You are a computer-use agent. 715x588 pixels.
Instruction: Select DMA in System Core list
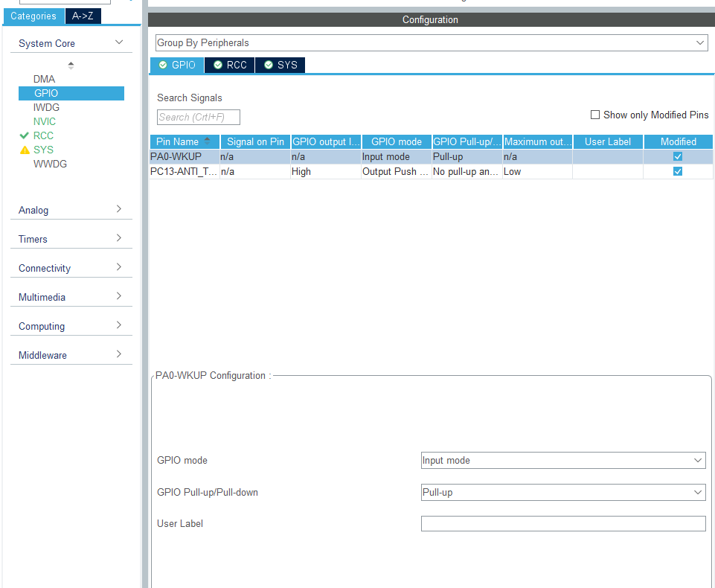pos(44,79)
